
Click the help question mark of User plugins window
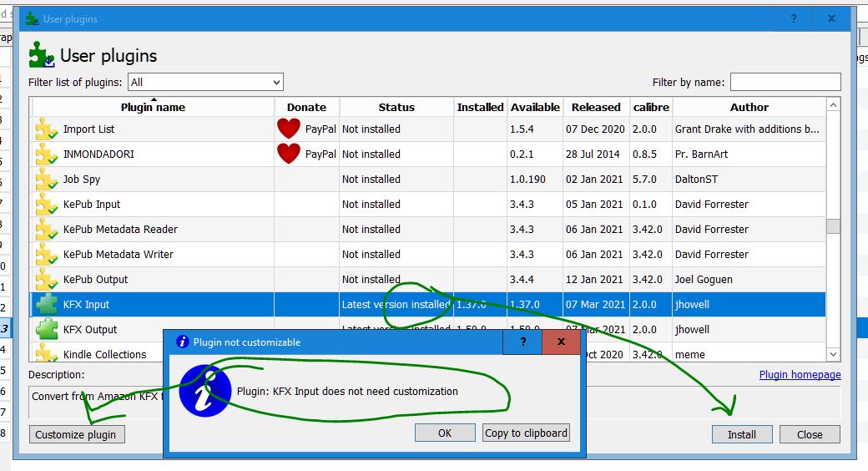[x=793, y=19]
